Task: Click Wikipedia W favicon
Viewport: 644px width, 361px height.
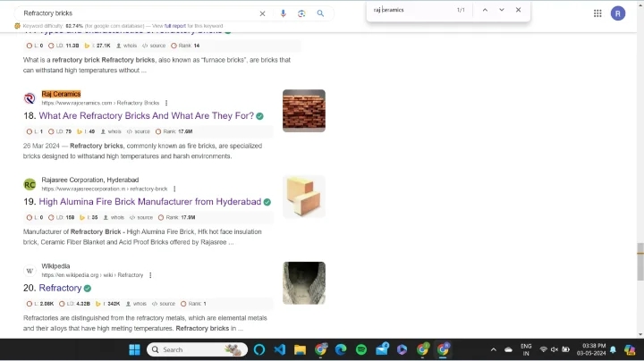Action: click(30, 271)
